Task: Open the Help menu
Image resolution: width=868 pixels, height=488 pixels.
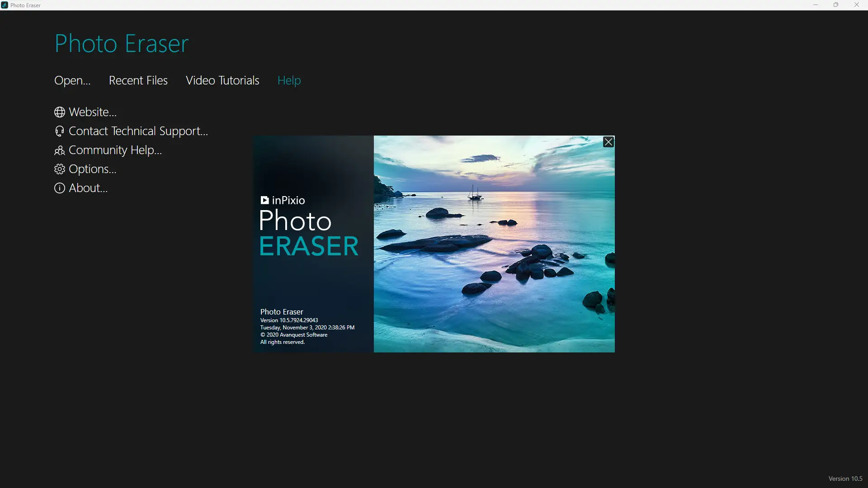Action: coord(289,80)
